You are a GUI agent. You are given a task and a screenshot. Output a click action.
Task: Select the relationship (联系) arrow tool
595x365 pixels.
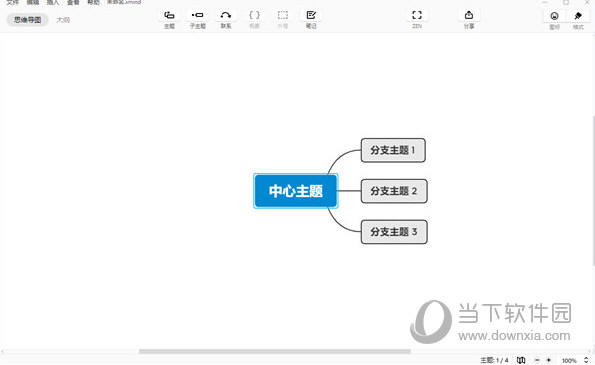(x=226, y=16)
